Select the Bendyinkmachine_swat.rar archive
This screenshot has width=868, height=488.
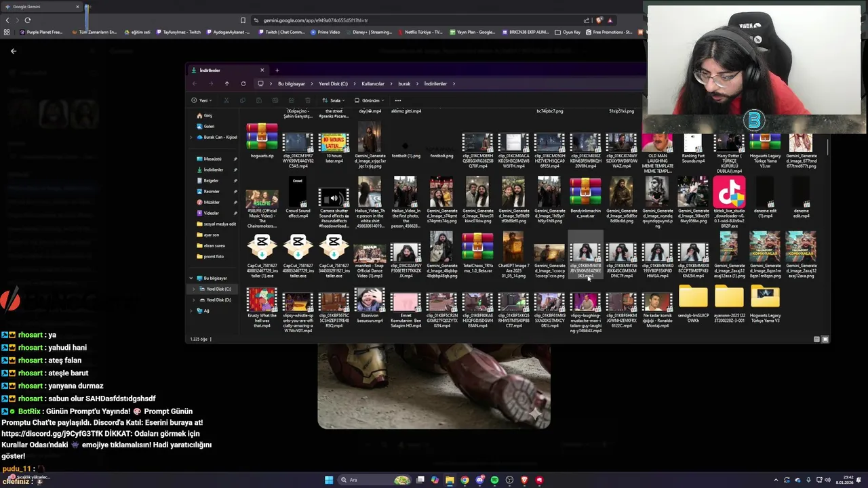point(585,193)
